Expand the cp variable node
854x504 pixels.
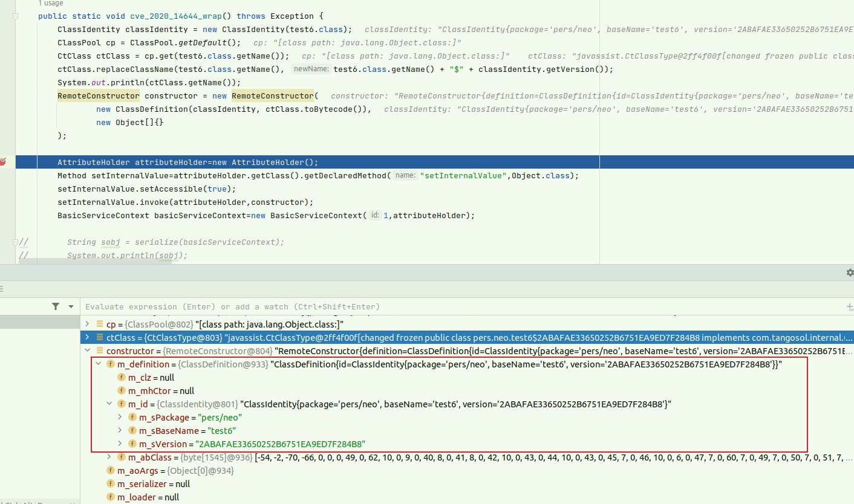click(x=87, y=324)
